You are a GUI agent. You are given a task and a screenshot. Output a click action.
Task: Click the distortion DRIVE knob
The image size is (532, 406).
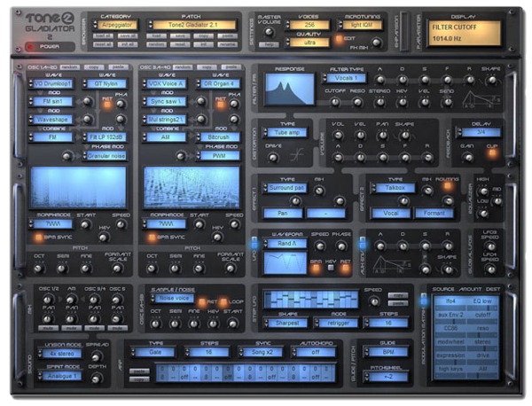pyautogui.click(x=273, y=158)
